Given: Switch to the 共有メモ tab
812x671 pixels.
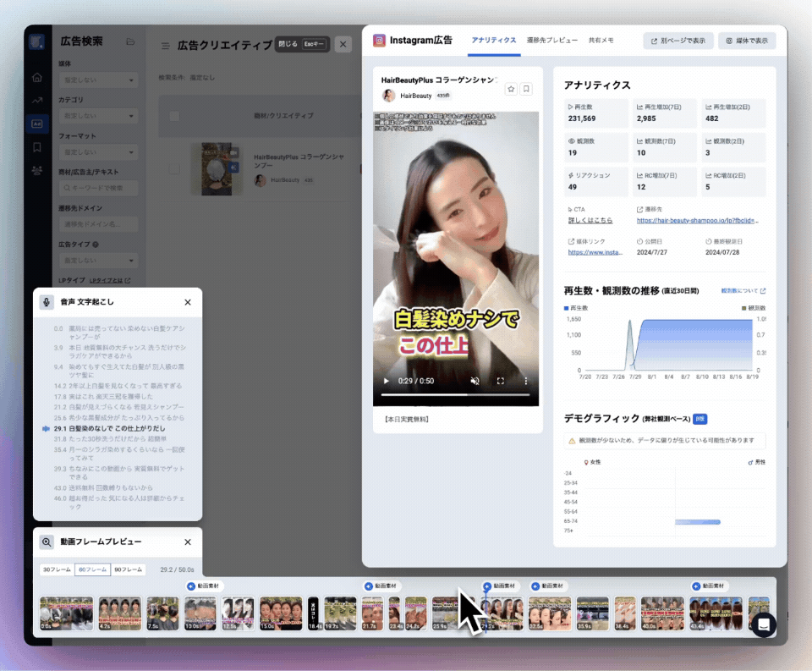Looking at the screenshot, I should (x=601, y=41).
